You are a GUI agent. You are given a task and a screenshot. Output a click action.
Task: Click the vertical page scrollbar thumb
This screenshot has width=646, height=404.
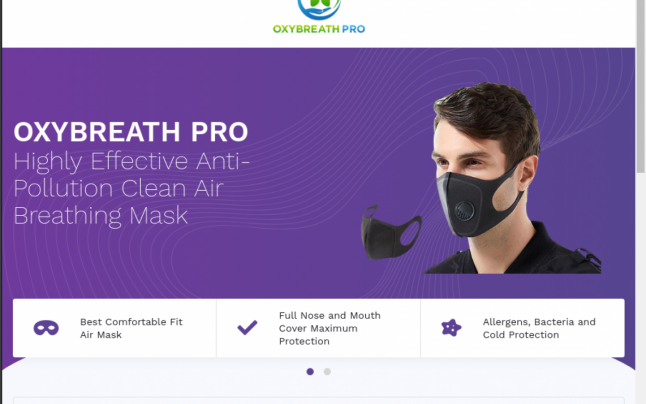pos(641,86)
